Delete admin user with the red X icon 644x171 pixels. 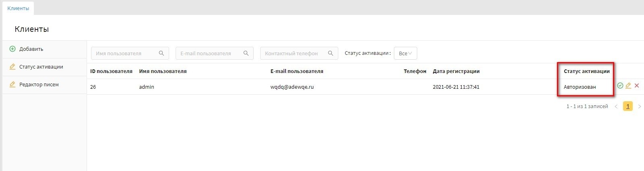[637, 85]
